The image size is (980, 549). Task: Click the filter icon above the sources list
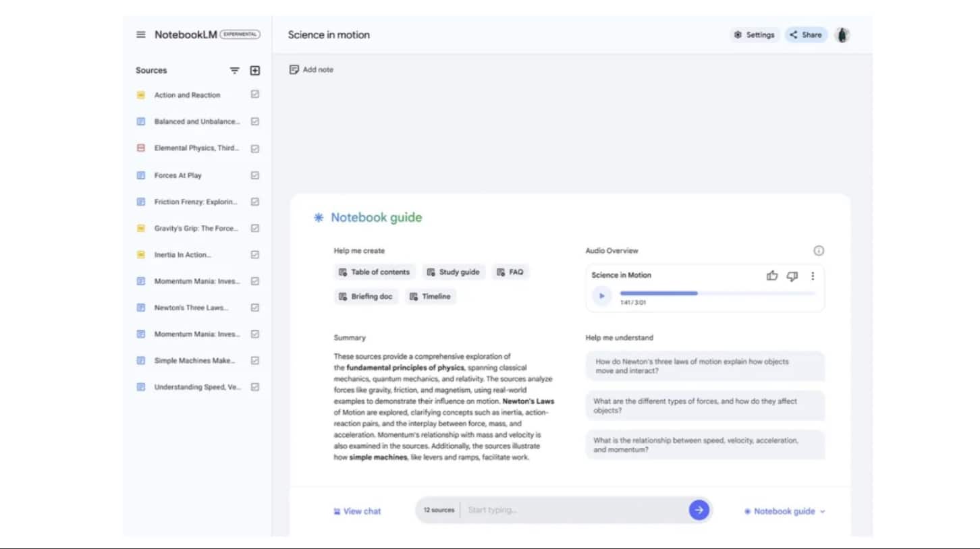click(x=234, y=70)
